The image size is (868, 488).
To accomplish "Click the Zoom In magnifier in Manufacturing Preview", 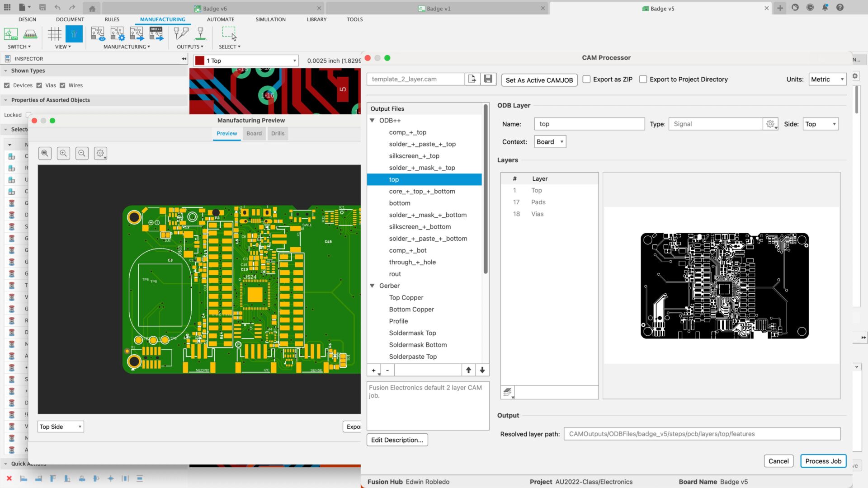I will pyautogui.click(x=63, y=153).
